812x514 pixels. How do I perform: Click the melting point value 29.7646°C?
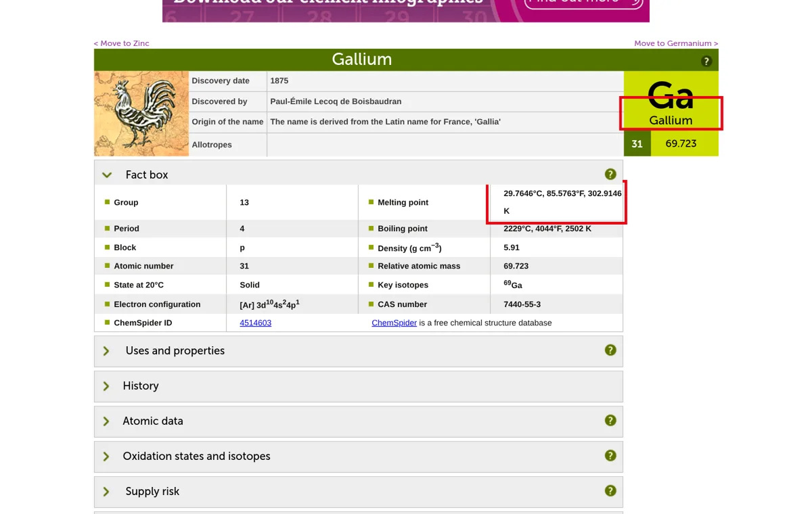(x=562, y=202)
